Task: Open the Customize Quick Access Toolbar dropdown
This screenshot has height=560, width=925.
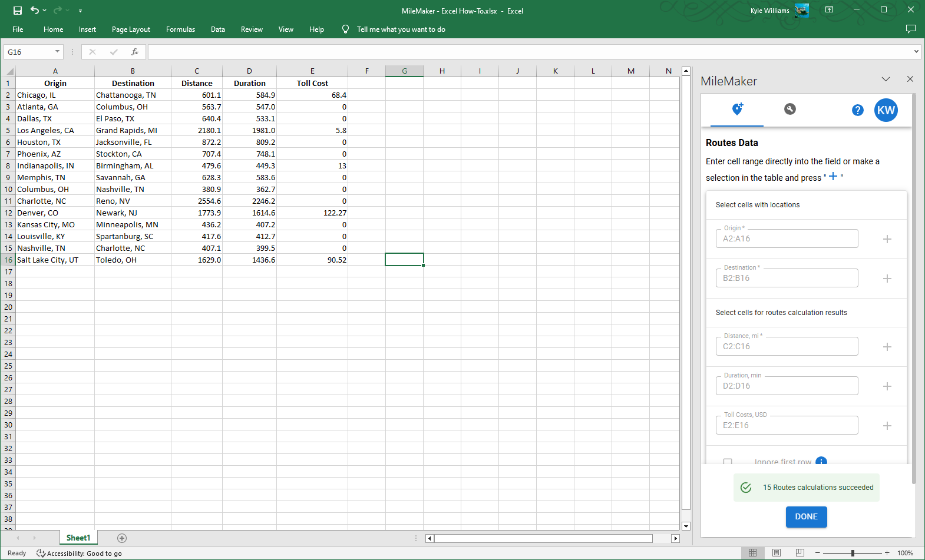Action: [x=80, y=11]
